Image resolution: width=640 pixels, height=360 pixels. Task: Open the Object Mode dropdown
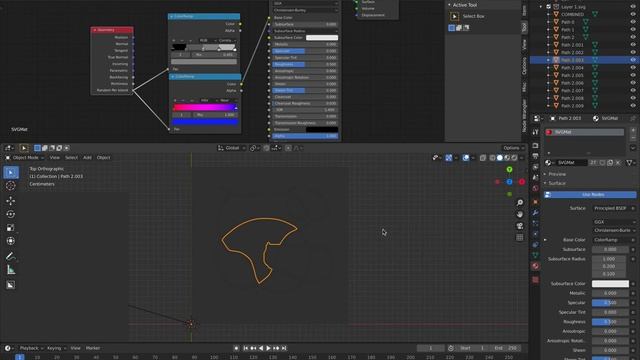25,158
